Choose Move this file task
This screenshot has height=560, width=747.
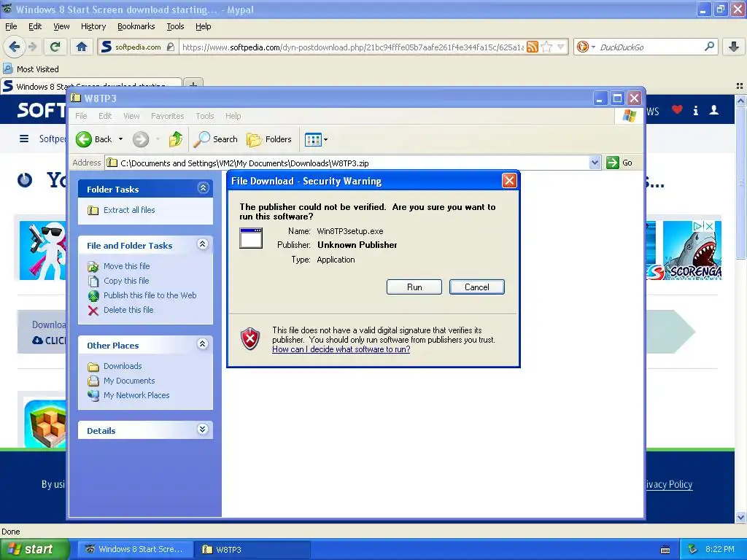[x=127, y=266]
